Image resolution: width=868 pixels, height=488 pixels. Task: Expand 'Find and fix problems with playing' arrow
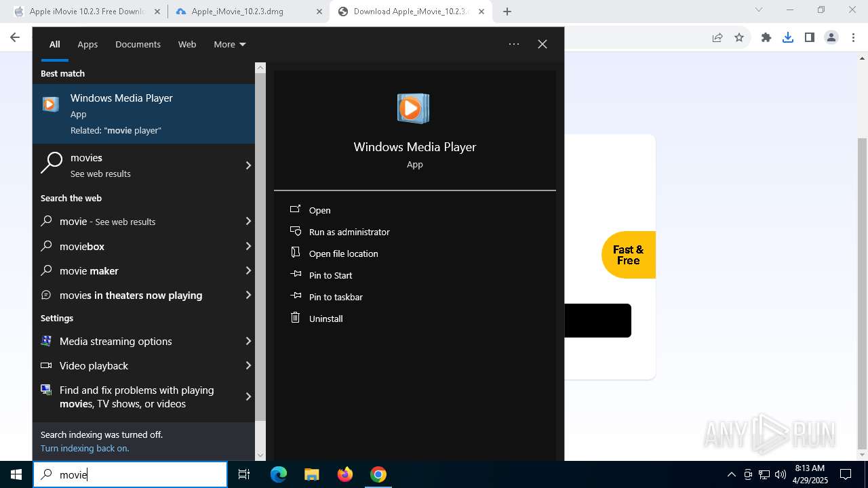248,396
